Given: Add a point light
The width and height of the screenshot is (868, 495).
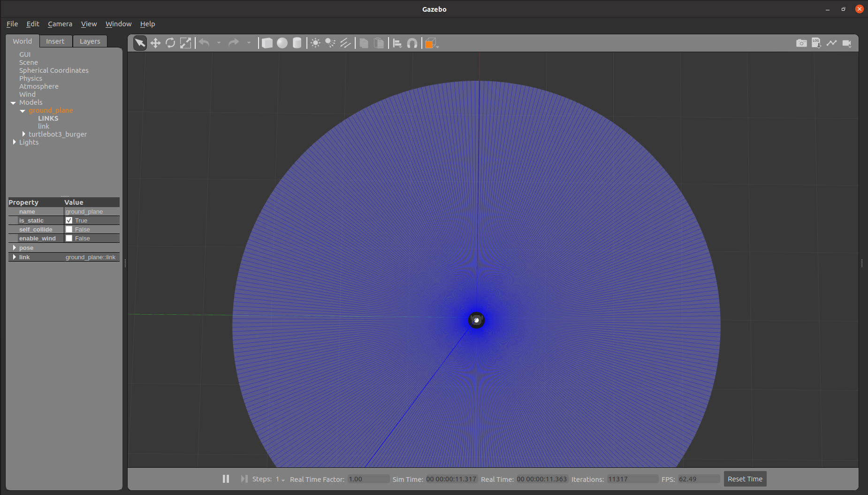Looking at the screenshot, I should pyautogui.click(x=316, y=43).
